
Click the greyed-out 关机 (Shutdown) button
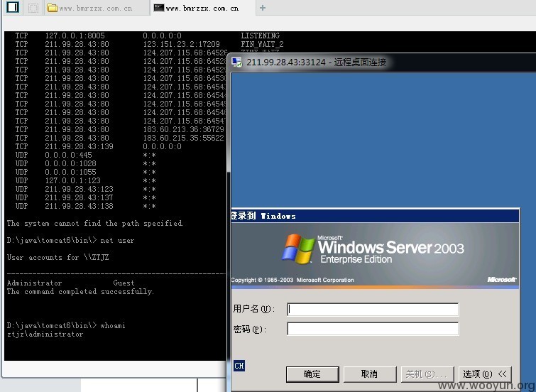[427, 374]
